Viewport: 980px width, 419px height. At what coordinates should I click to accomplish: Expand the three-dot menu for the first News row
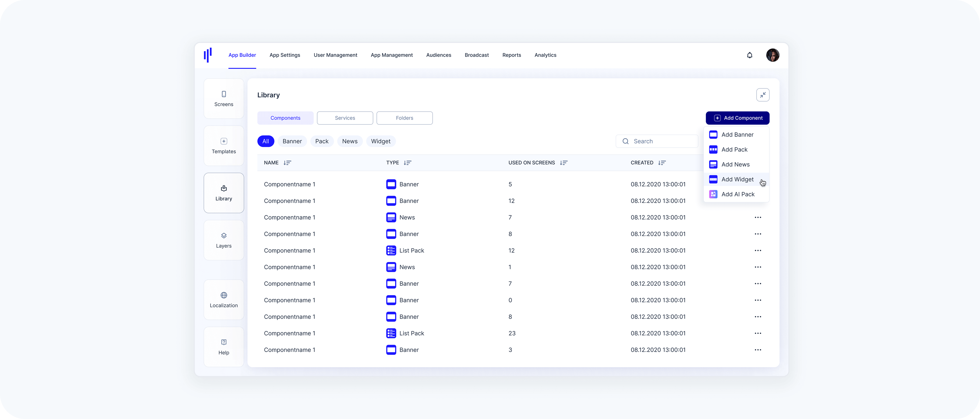[758, 217]
